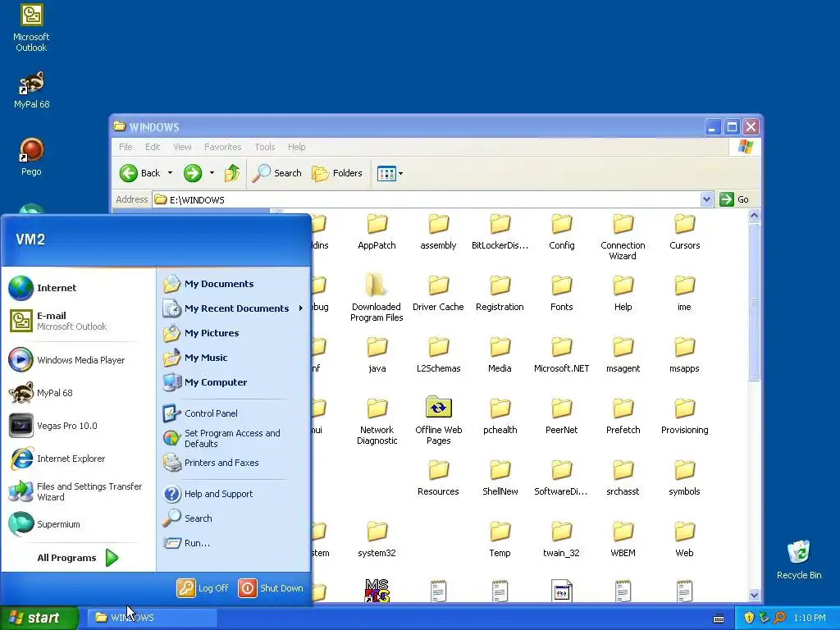Click the start button
This screenshot has height=630, width=840.
pyautogui.click(x=39, y=618)
